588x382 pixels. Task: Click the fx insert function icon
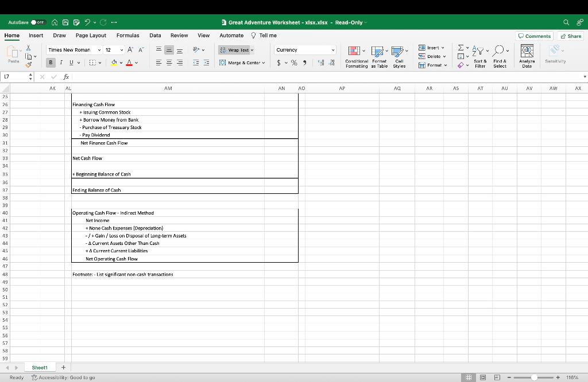click(x=66, y=77)
